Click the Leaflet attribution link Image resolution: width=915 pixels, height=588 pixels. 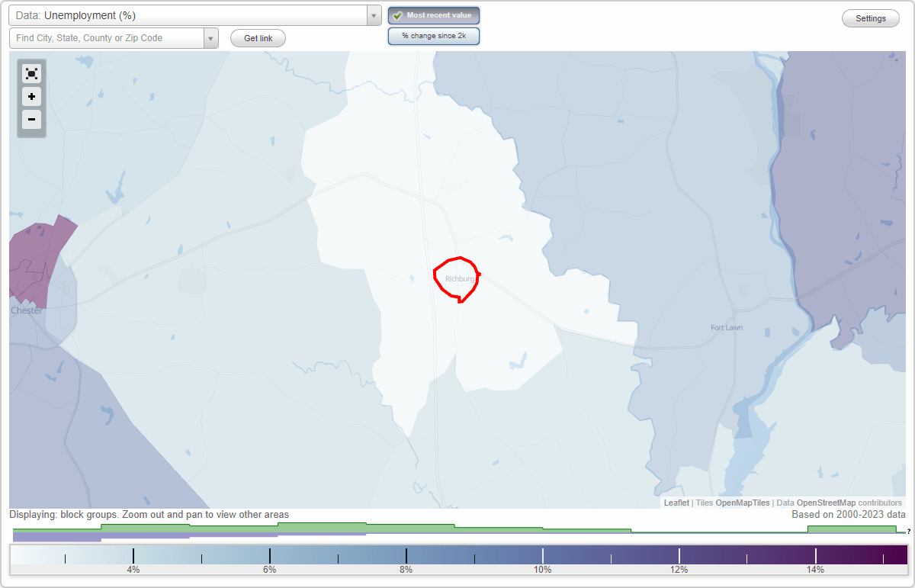tap(676, 503)
